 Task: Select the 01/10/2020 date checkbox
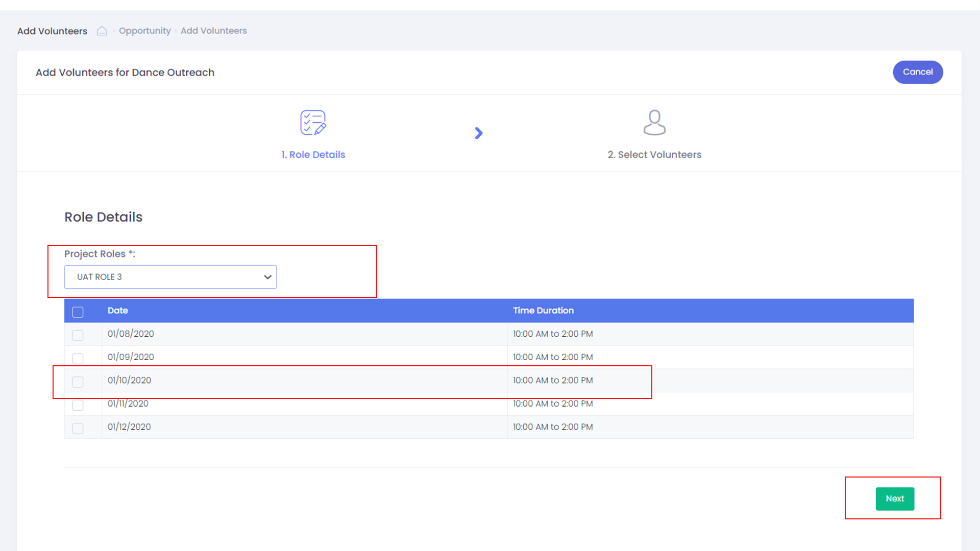coord(78,382)
